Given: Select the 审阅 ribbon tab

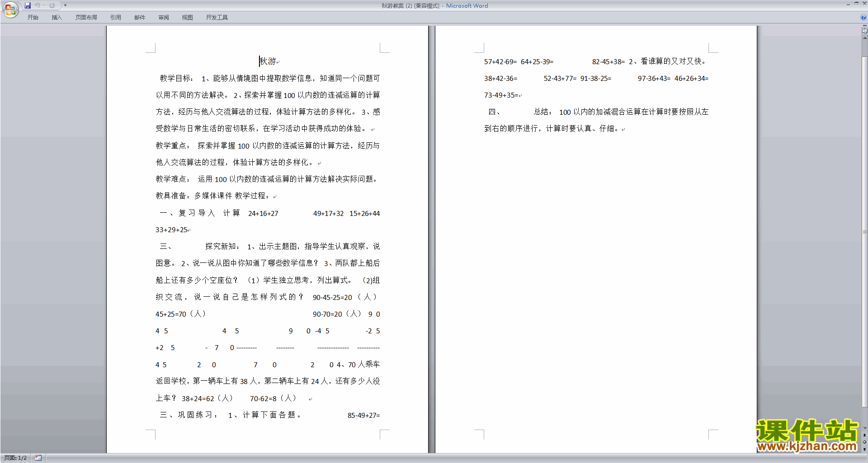Looking at the screenshot, I should 164,18.
